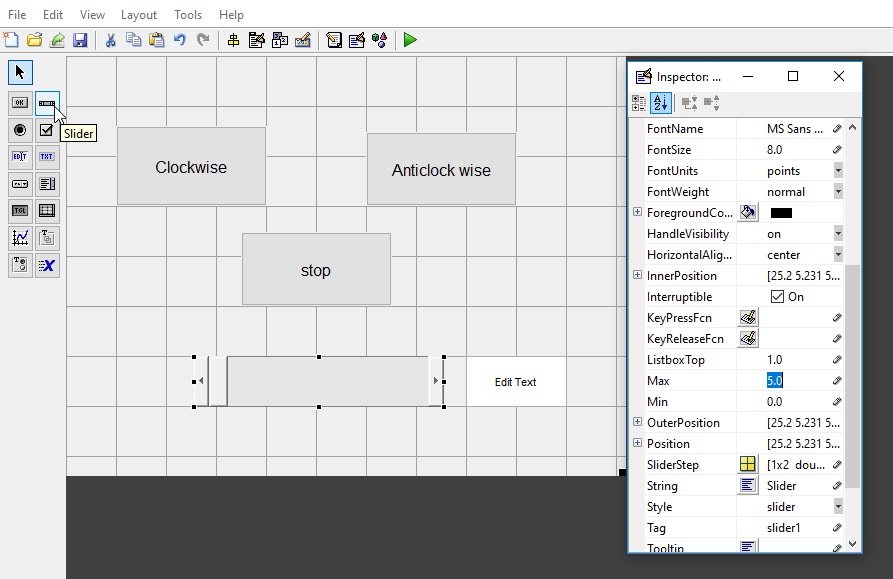Open the KeyReleaseFcn callback editor button
The height and width of the screenshot is (579, 893).
748,339
